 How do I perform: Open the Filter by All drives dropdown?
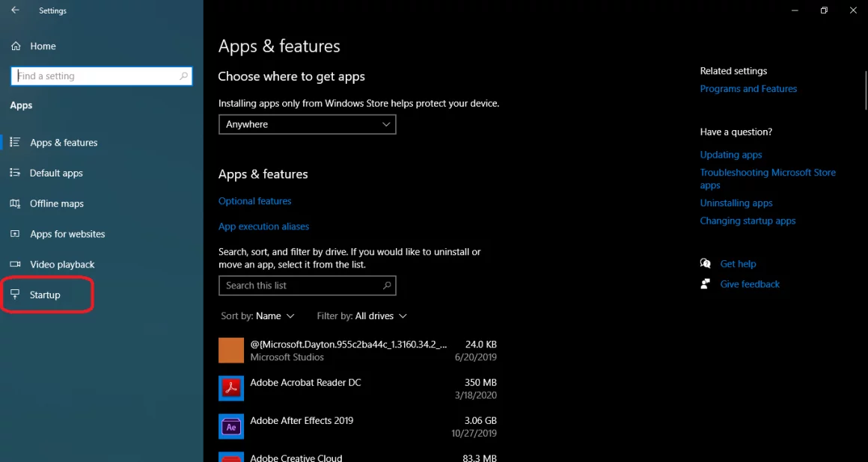click(362, 316)
